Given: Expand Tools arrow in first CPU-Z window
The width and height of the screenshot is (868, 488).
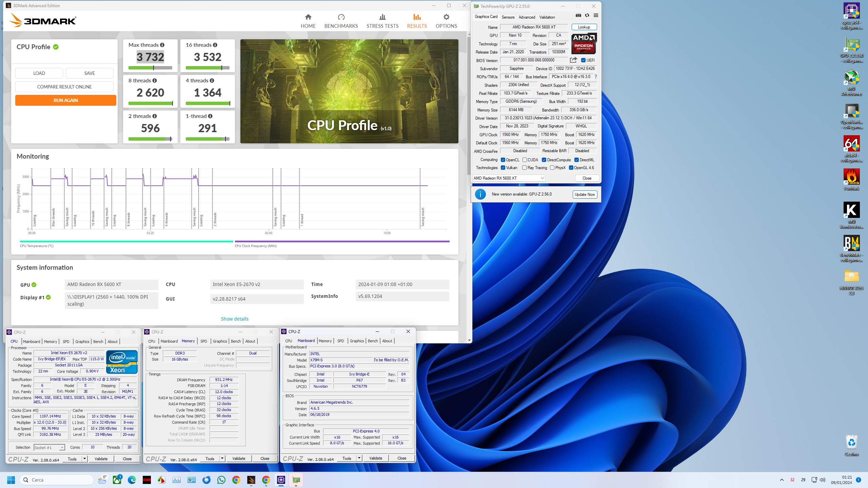Looking at the screenshot, I should pyautogui.click(x=84, y=459).
